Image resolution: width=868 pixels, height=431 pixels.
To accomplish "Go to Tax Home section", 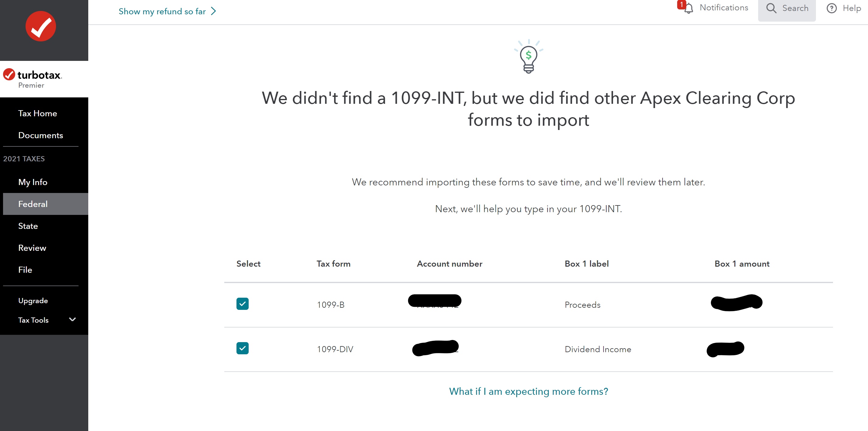I will click(37, 113).
